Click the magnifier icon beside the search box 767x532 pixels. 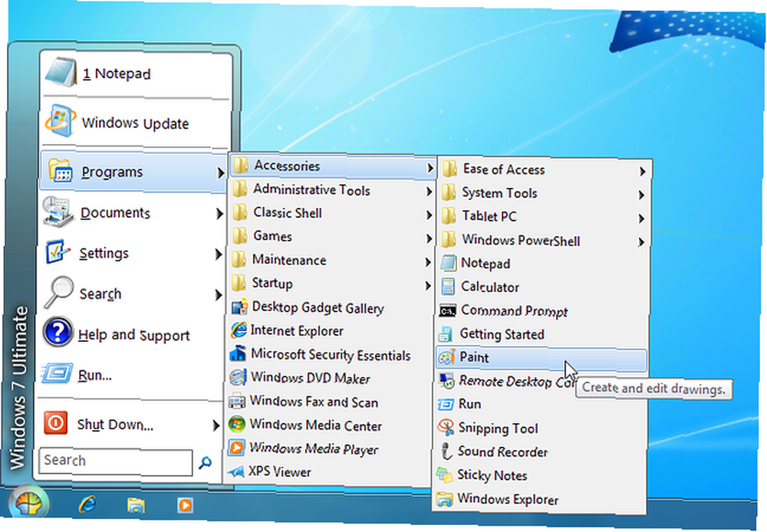click(205, 461)
